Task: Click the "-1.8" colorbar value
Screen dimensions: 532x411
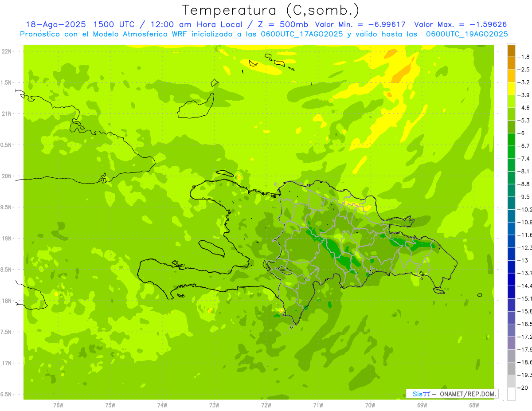Action: [524, 57]
